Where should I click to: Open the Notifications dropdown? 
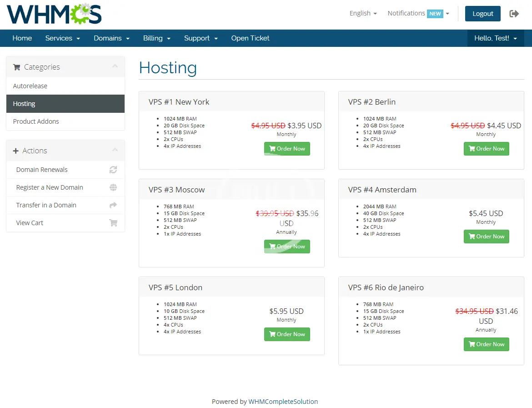(x=418, y=14)
